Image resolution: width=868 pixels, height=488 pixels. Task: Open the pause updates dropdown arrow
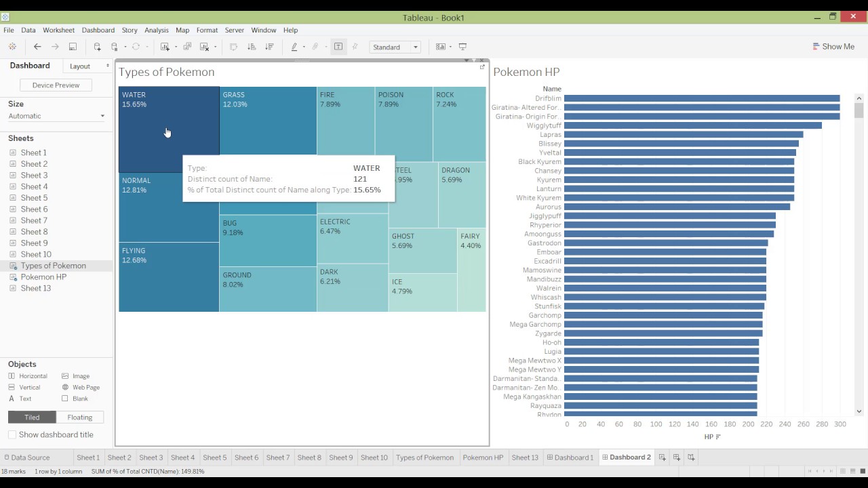click(125, 47)
